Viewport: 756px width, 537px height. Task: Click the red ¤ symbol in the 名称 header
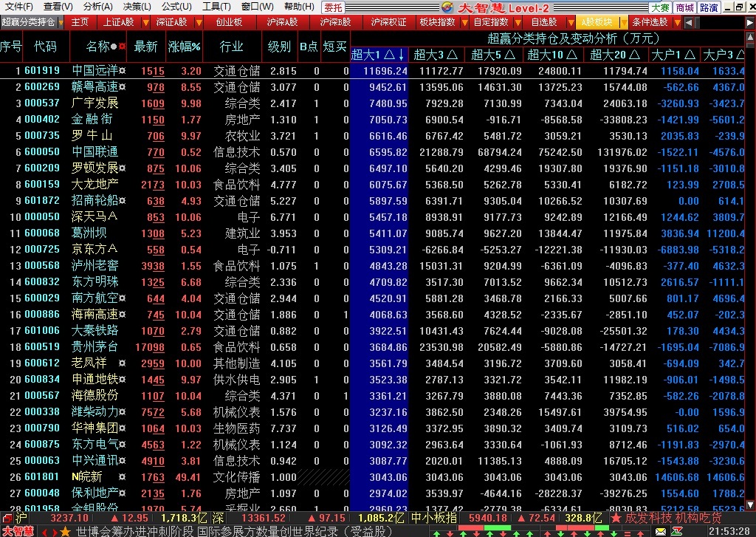point(122,47)
